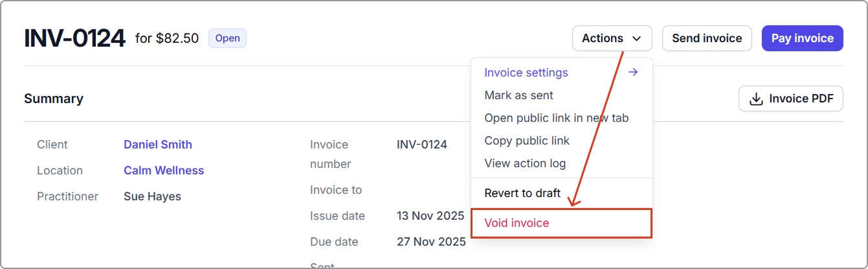Click the Open status badge
The image size is (868, 269).
227,38
